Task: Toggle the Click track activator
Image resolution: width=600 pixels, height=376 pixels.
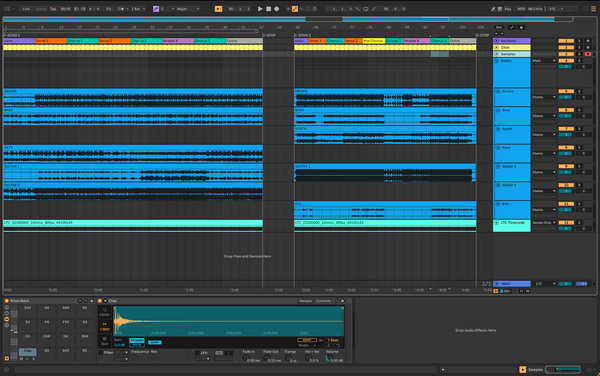Action: pyautogui.click(x=566, y=47)
